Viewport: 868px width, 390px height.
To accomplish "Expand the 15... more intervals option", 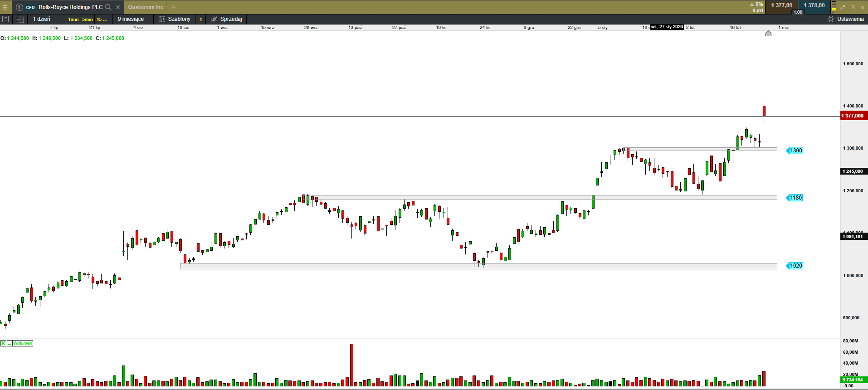I will tap(102, 19).
